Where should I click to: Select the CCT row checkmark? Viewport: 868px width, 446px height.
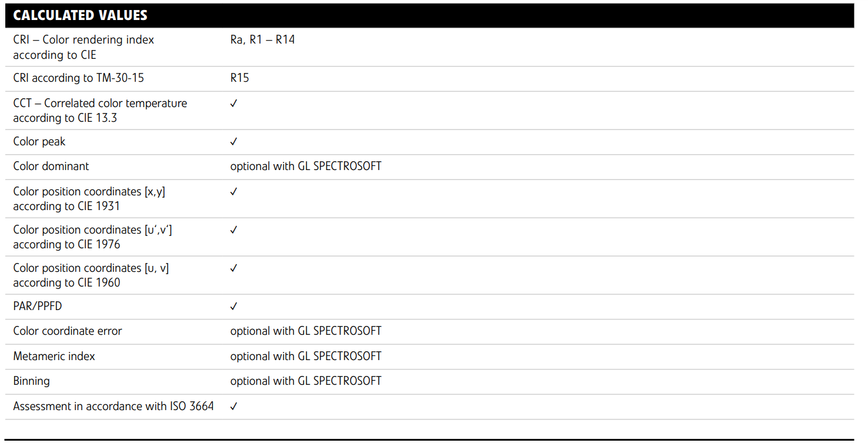tap(233, 104)
